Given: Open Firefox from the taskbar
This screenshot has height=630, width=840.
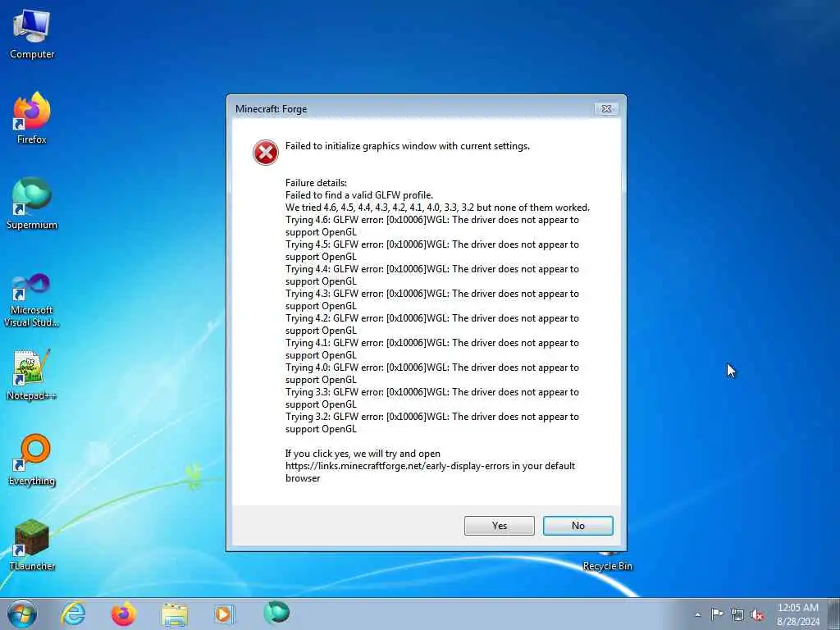Looking at the screenshot, I should pos(123,614).
